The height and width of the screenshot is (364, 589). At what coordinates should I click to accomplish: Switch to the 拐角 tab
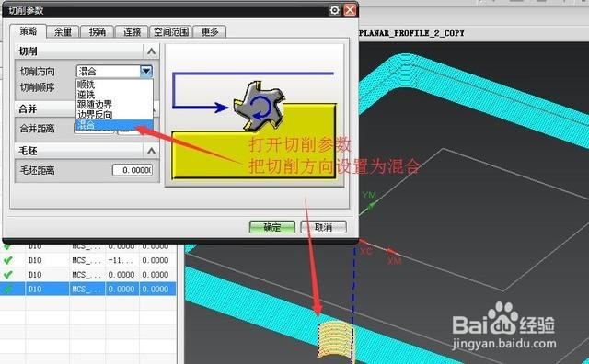point(97,32)
